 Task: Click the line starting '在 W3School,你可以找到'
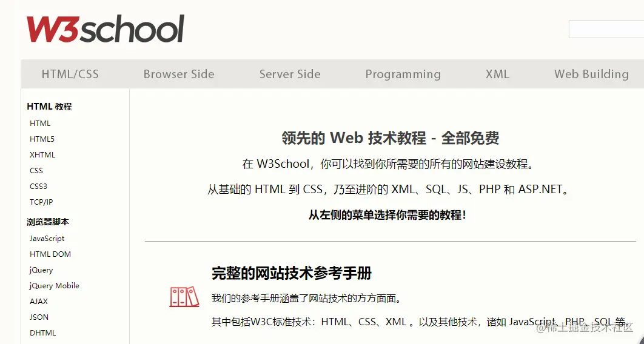pos(389,164)
